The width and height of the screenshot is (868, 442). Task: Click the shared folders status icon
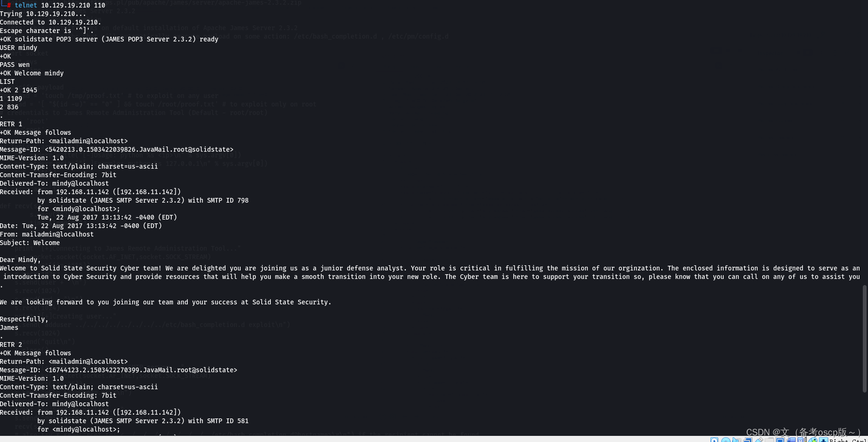[769, 440]
